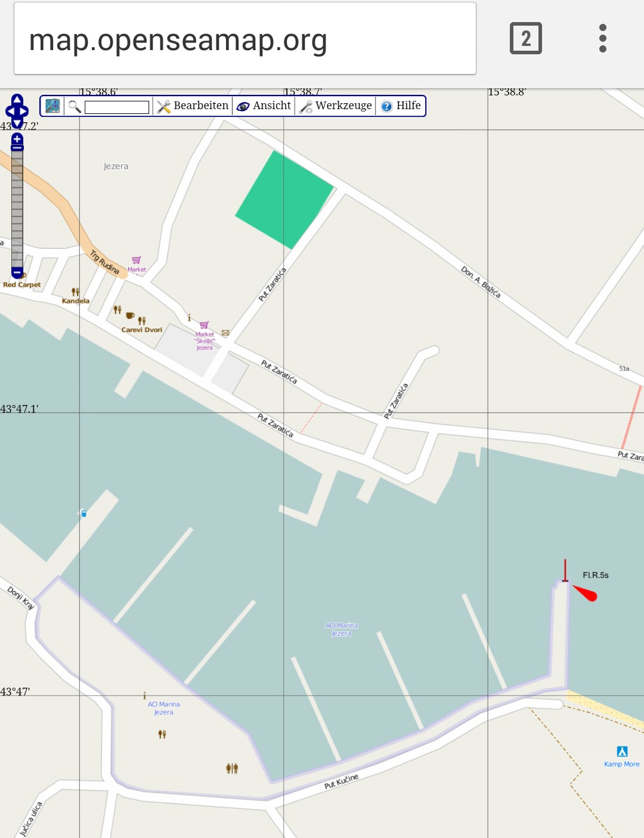Click the toilets icon near marina
Viewport: 644px width, 838px height.
click(x=232, y=768)
